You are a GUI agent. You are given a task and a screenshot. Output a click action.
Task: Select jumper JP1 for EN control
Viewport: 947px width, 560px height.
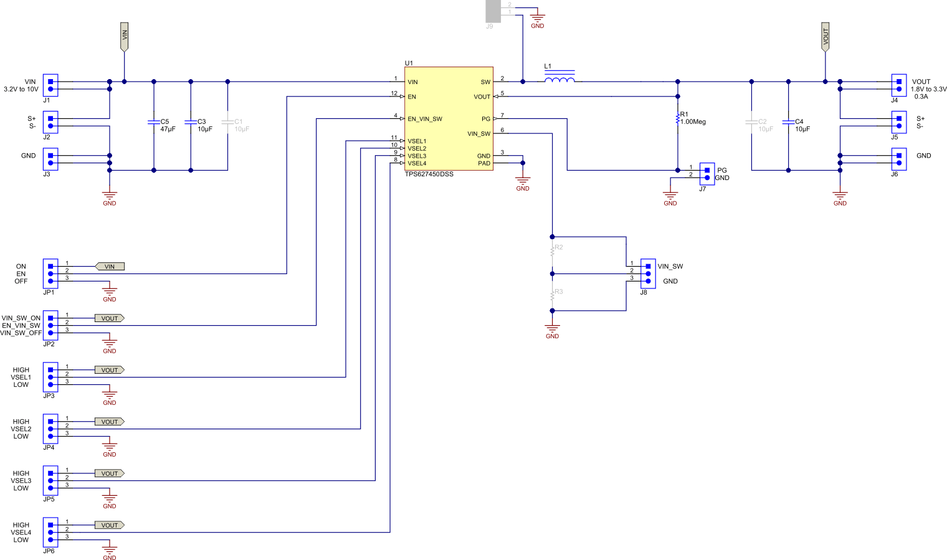pos(50,273)
